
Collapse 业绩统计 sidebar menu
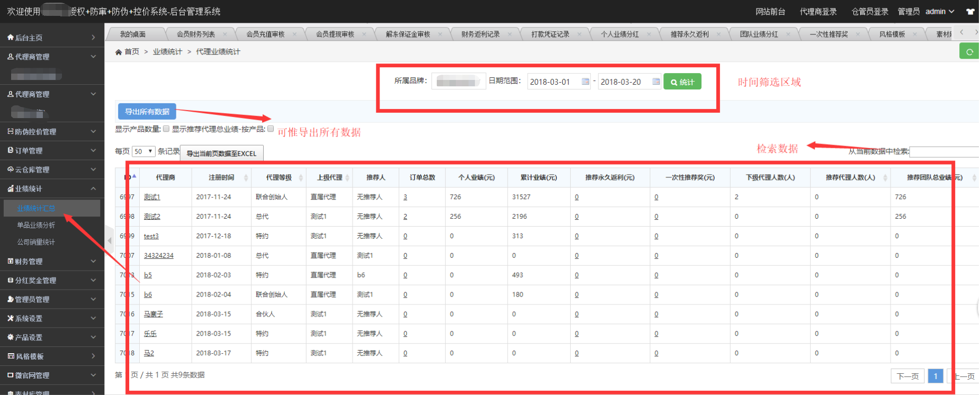click(x=52, y=188)
